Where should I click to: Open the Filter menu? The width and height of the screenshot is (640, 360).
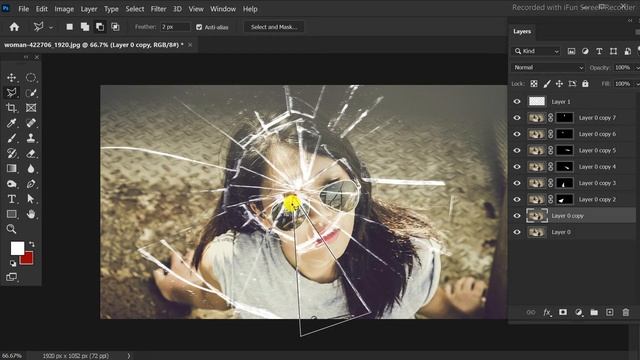tap(158, 9)
